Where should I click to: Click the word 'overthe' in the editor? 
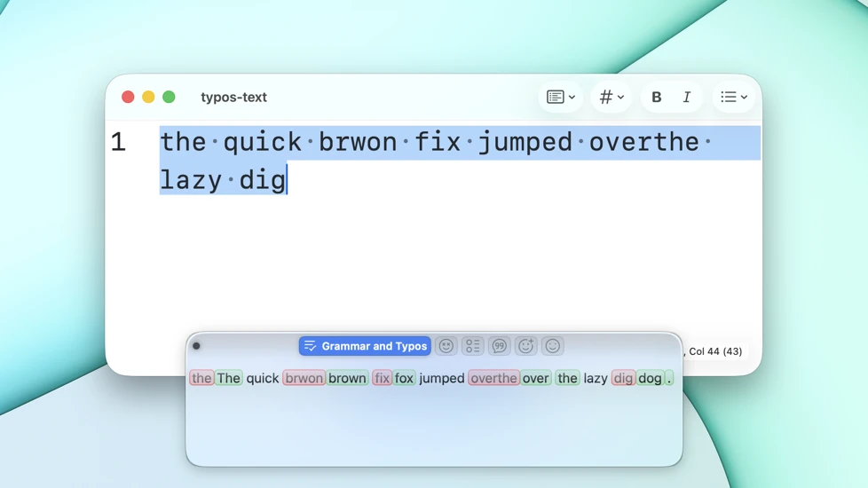(x=643, y=142)
